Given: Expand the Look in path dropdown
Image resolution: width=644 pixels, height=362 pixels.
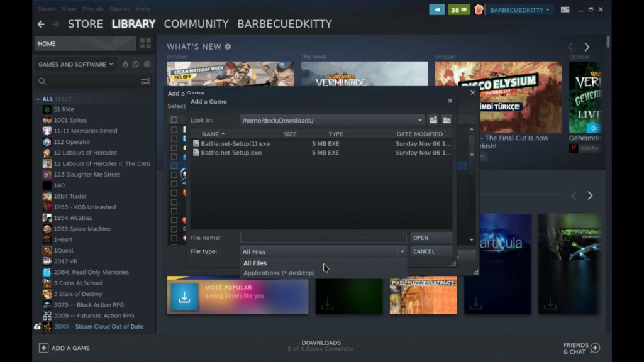Looking at the screenshot, I should (x=419, y=120).
